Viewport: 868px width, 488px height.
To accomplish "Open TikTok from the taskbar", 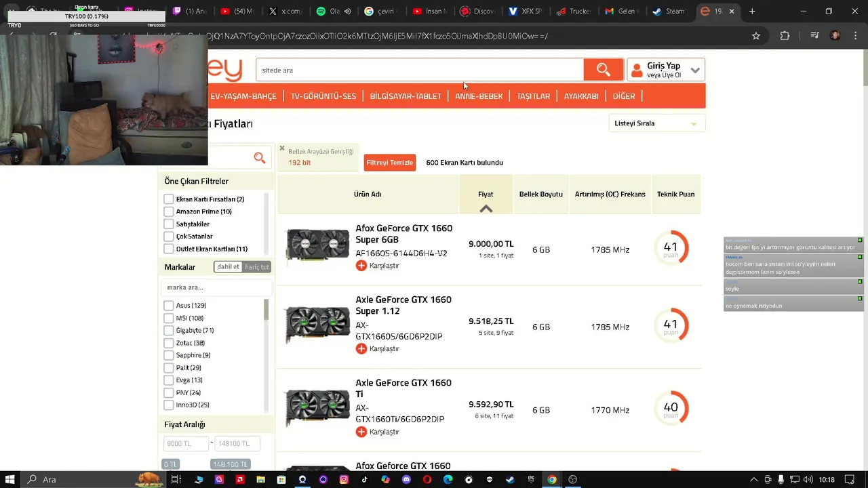I will coord(364,479).
